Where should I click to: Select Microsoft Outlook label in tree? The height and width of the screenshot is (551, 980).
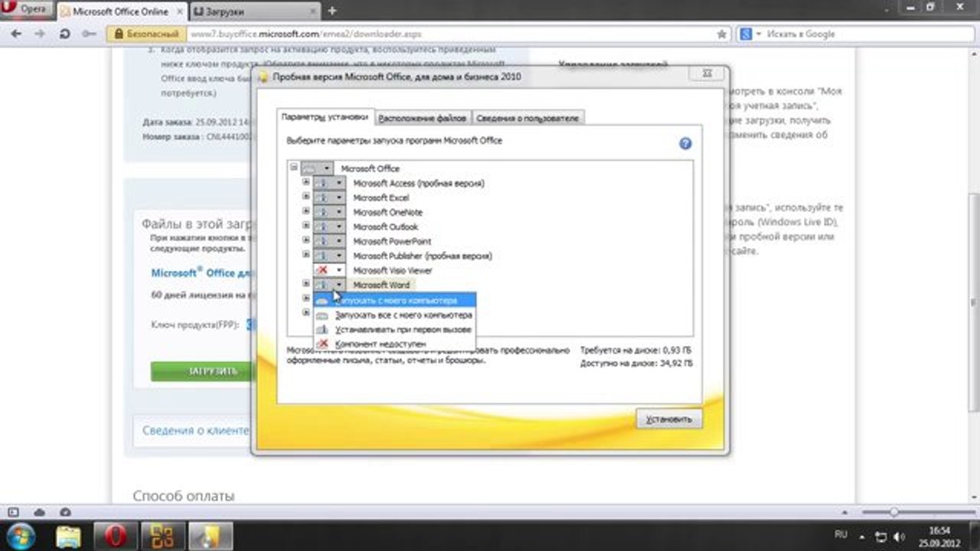[386, 227]
